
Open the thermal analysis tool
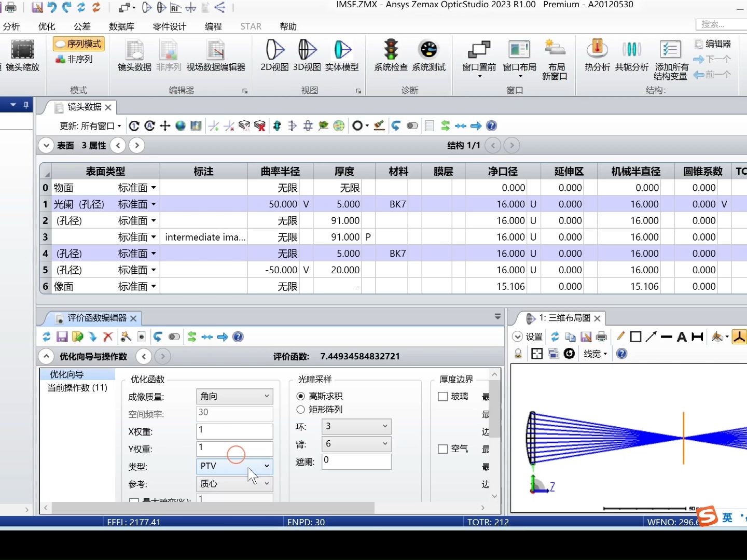(x=597, y=55)
